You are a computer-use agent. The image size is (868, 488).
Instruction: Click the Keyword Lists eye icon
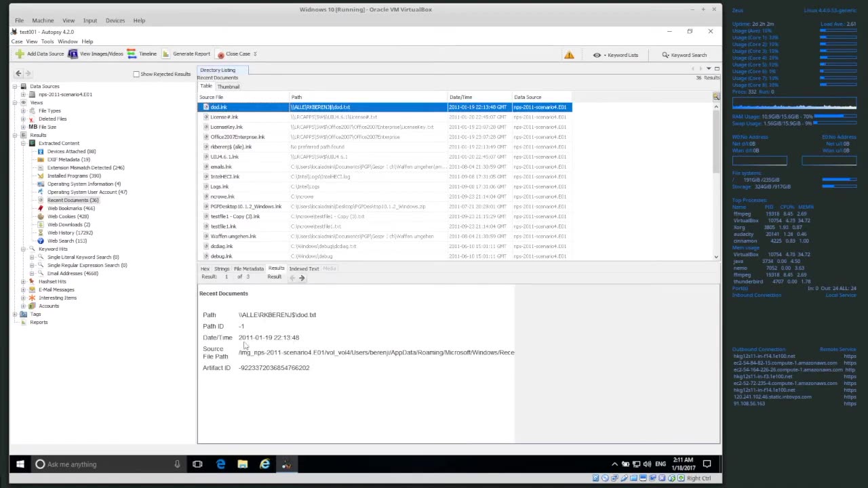click(597, 55)
